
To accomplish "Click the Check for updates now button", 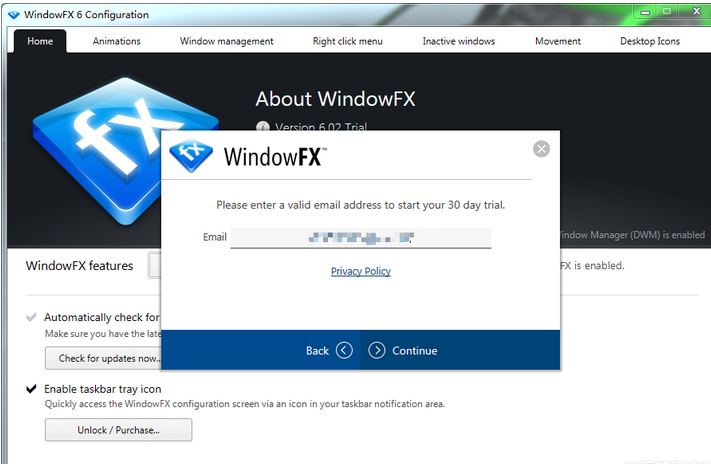I will 103,358.
